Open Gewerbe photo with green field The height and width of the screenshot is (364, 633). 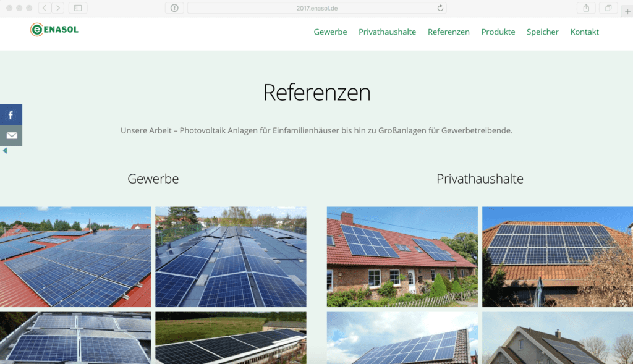[231, 338]
